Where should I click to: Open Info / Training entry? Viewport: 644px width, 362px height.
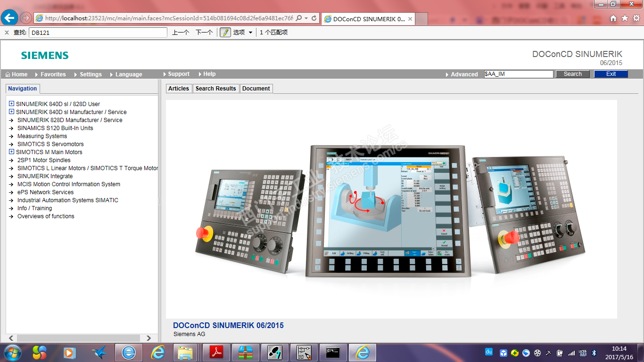click(34, 208)
